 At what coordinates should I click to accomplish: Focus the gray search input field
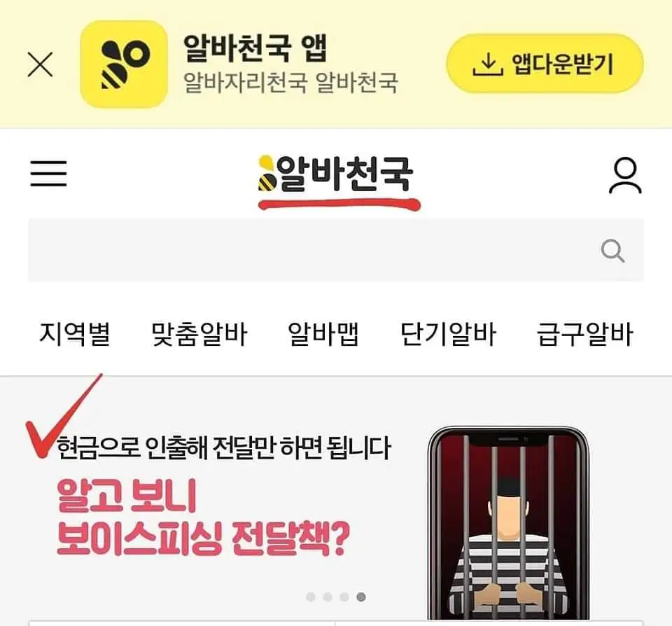point(336,251)
